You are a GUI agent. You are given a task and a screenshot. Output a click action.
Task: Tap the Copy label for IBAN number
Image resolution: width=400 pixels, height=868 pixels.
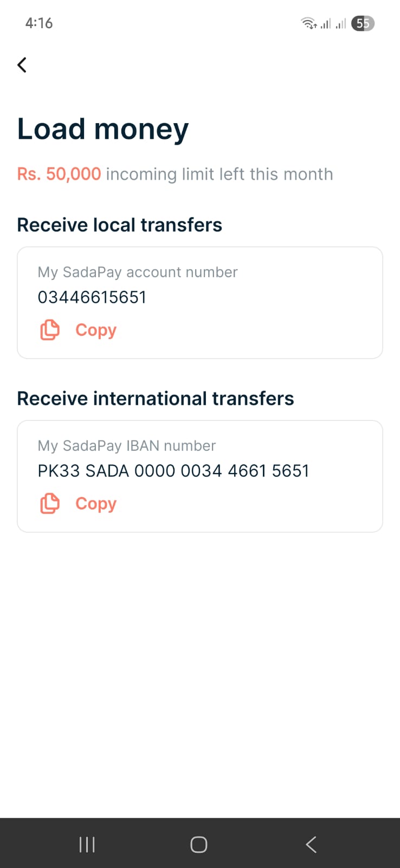[x=96, y=503]
